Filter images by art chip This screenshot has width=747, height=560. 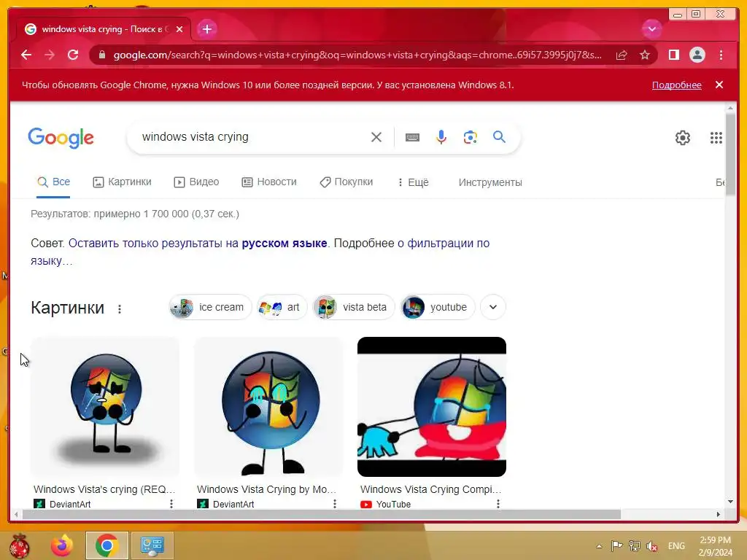[x=282, y=307]
